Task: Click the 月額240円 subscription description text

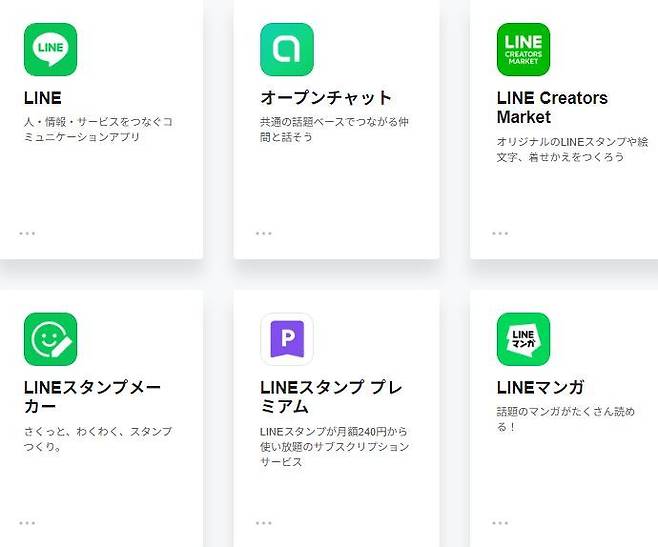Action: click(x=334, y=446)
